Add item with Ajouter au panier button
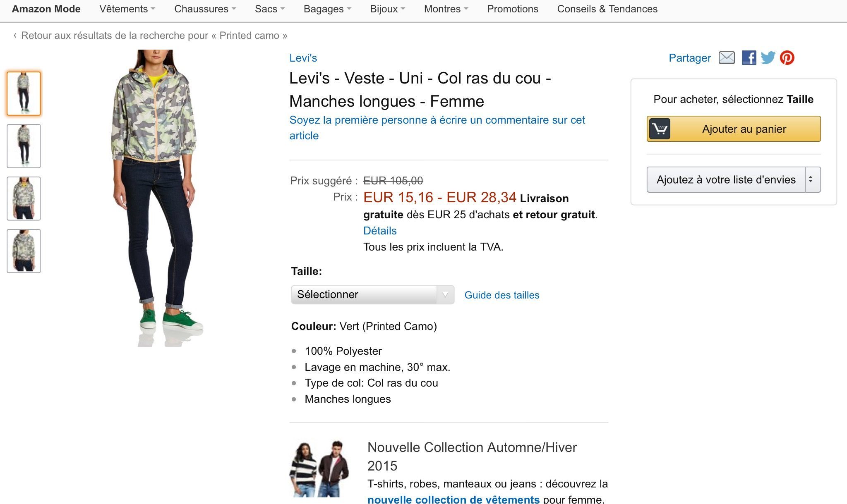847x504 pixels. click(x=744, y=129)
